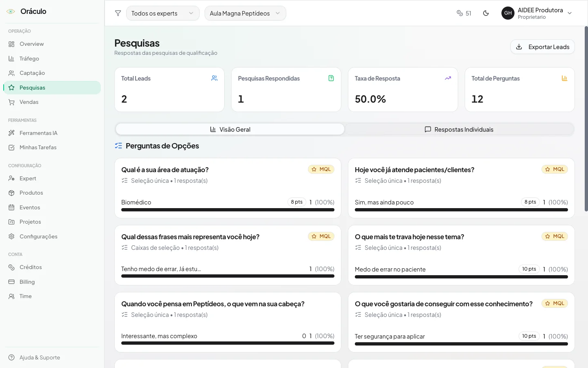Image resolution: width=588 pixels, height=368 pixels.
Task: Click the Eventos calendar icon
Action: tap(11, 207)
